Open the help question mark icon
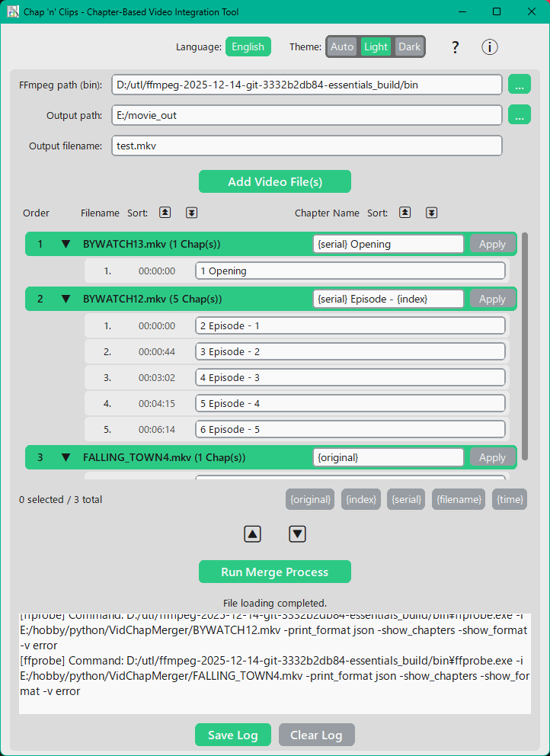This screenshot has height=756, width=550. click(455, 47)
